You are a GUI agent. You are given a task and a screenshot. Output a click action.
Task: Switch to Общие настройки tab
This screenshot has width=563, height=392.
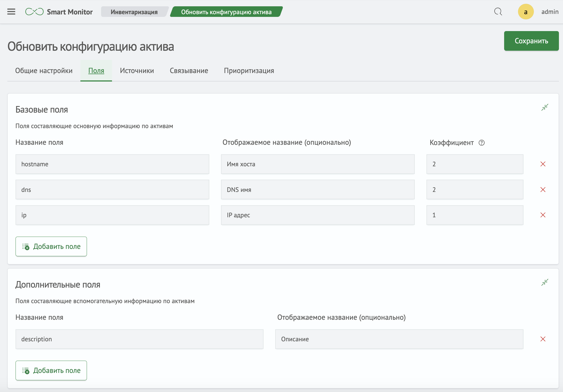click(x=44, y=71)
